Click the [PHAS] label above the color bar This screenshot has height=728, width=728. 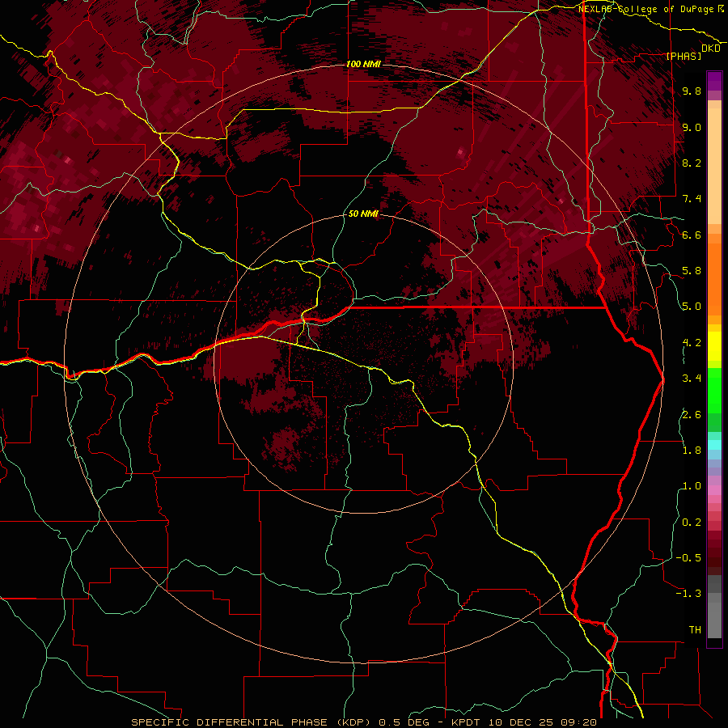pos(684,57)
